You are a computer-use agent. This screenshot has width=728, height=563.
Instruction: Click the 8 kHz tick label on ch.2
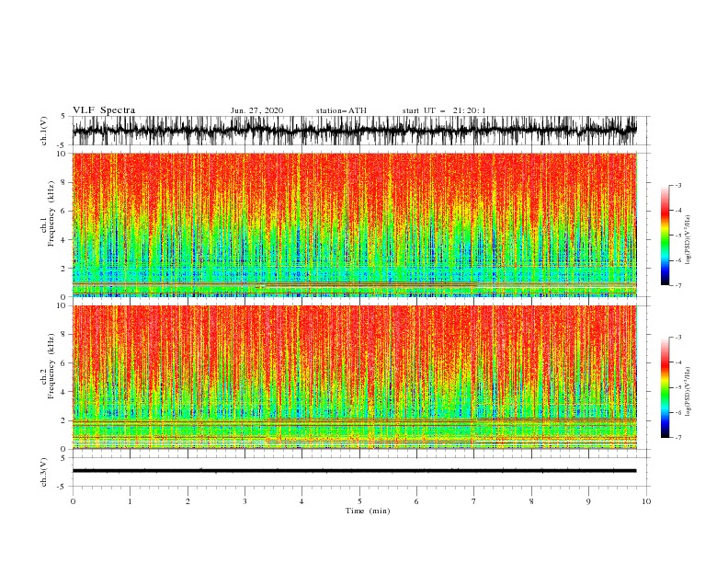coord(63,335)
